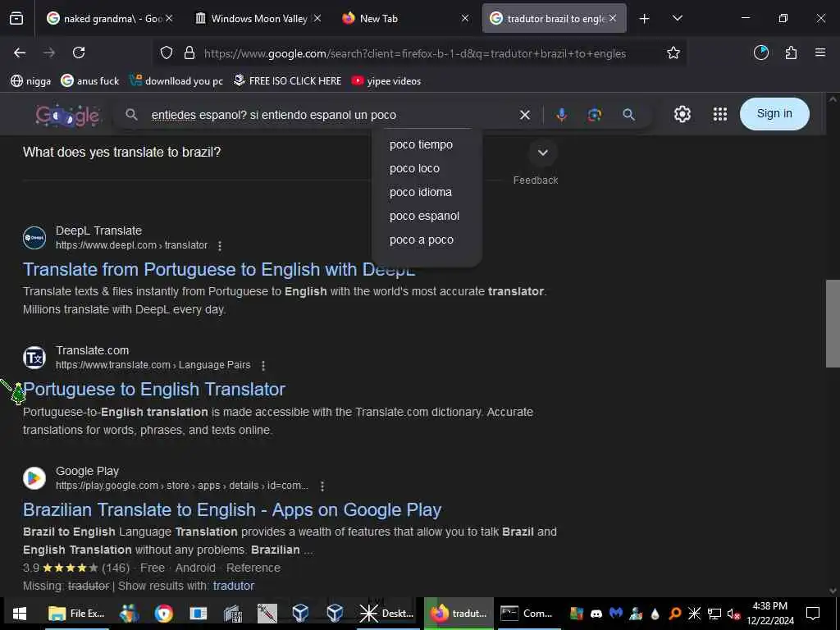The image size is (840, 630).
Task: Search by image with Google Lens icon
Action: point(594,115)
